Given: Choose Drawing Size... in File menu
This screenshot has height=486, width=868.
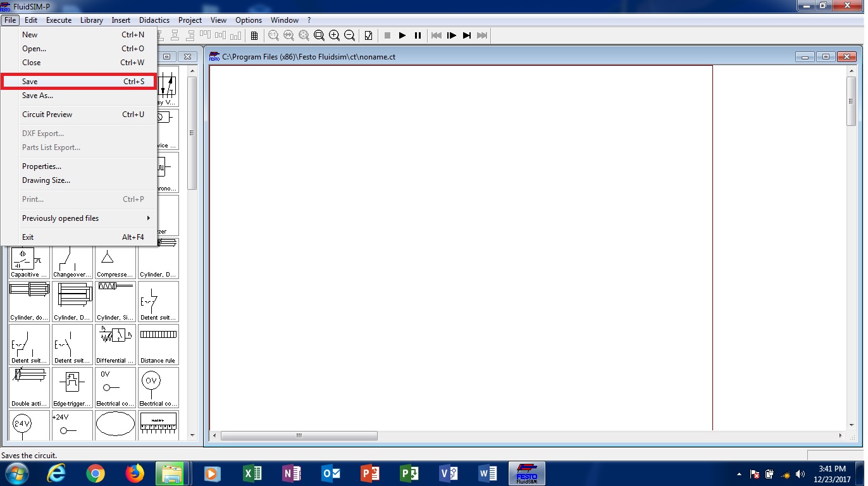Looking at the screenshot, I should click(78, 180).
